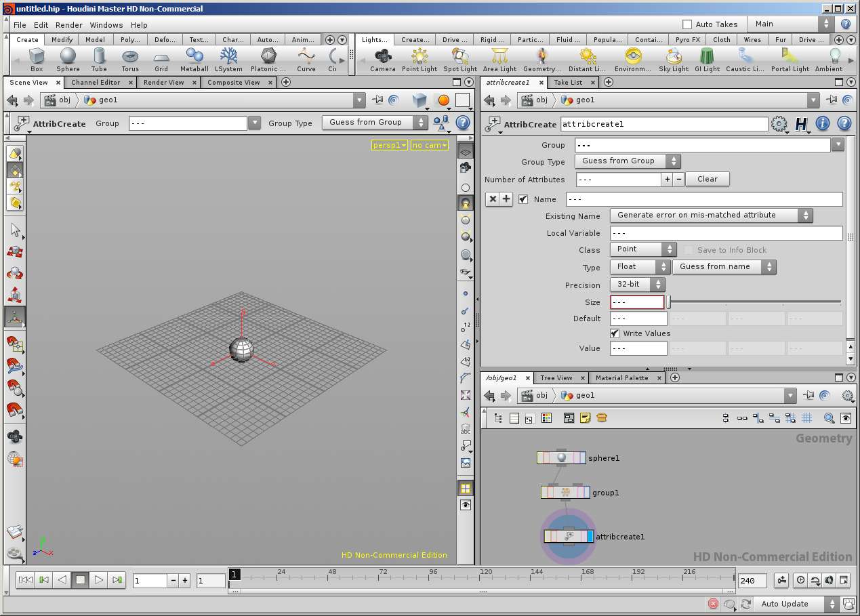Click the attribcreate1 node name field
The image size is (860, 616).
664,125
